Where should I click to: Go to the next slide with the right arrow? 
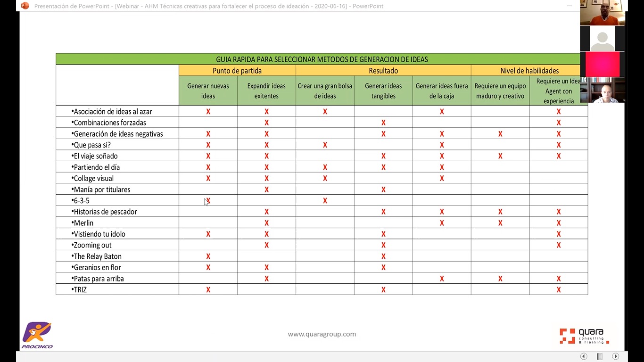point(615,356)
